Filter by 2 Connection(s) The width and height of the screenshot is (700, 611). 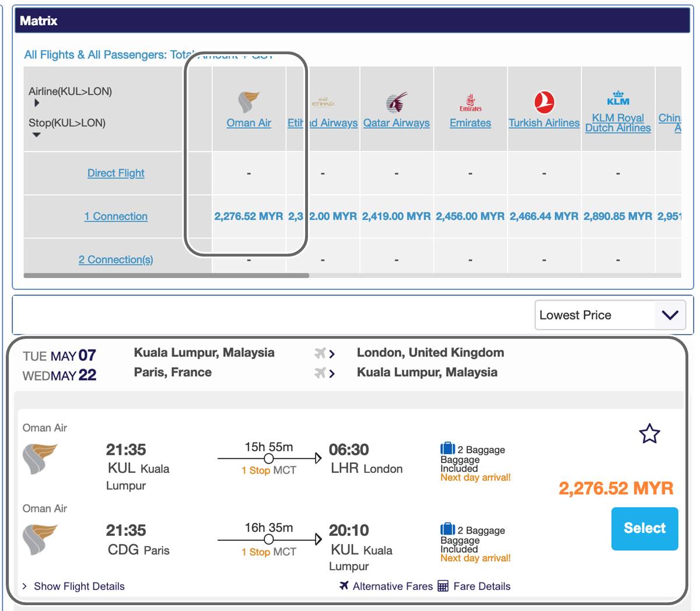(116, 259)
